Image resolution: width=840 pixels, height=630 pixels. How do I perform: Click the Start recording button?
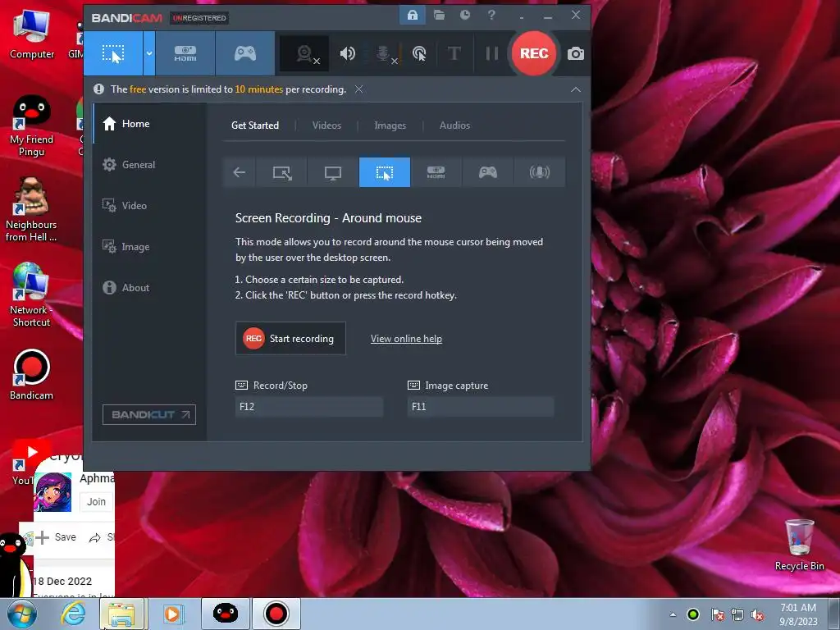point(290,338)
